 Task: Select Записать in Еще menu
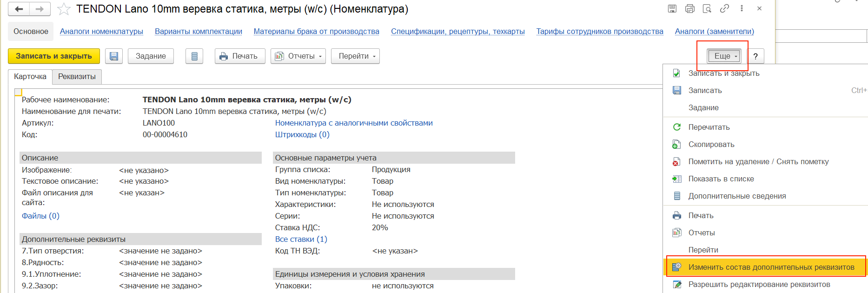click(x=705, y=91)
